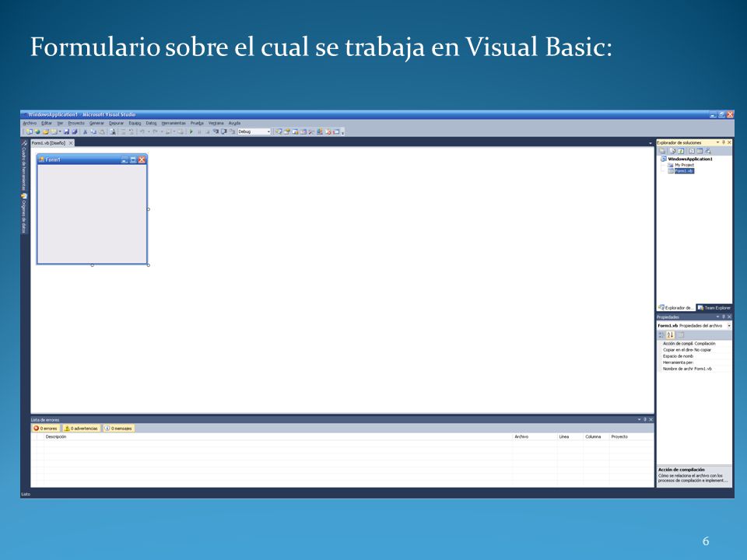Click the Find in files toolbar icon
Image resolution: width=747 pixels, height=560 pixels.
click(x=112, y=131)
